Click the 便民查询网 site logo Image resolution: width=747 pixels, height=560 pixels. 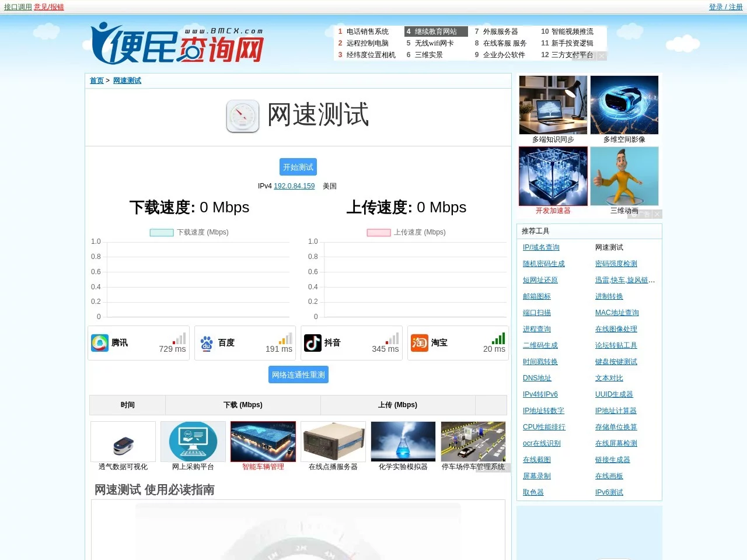175,44
